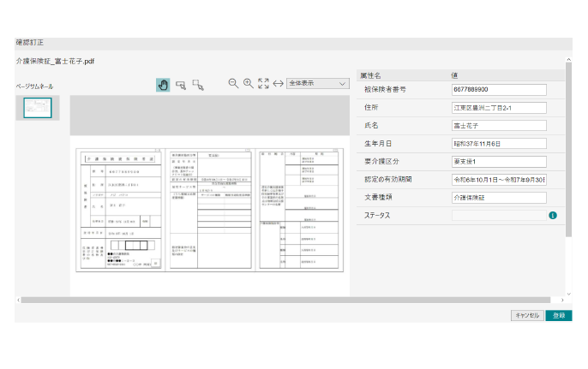Click the 認定の有効期間 attribute label
Viewport: 588px width, 369px height.
click(388, 180)
